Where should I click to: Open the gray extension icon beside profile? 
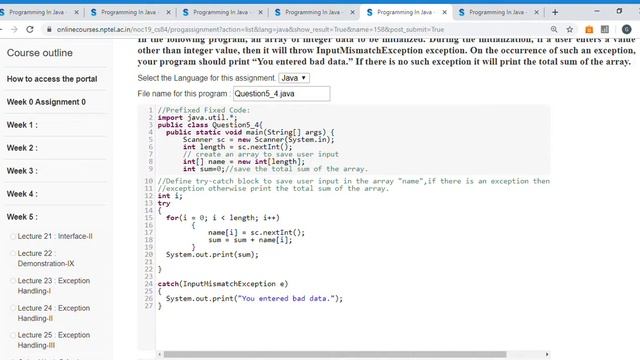(605, 29)
